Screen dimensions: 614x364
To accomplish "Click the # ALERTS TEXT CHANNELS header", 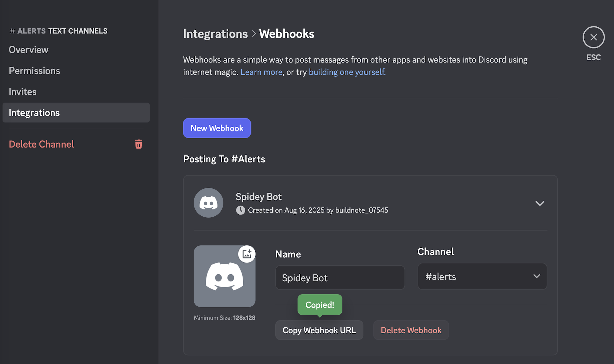I will coord(58,31).
